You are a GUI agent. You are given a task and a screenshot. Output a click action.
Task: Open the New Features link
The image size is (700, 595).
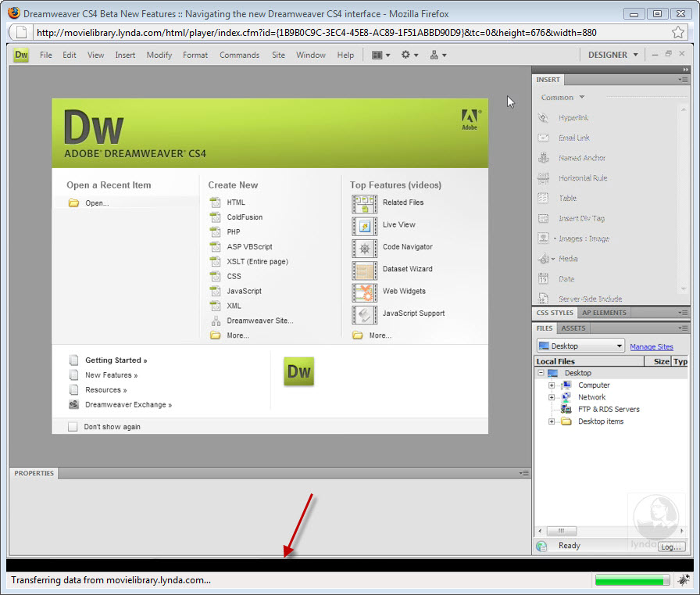click(x=112, y=375)
